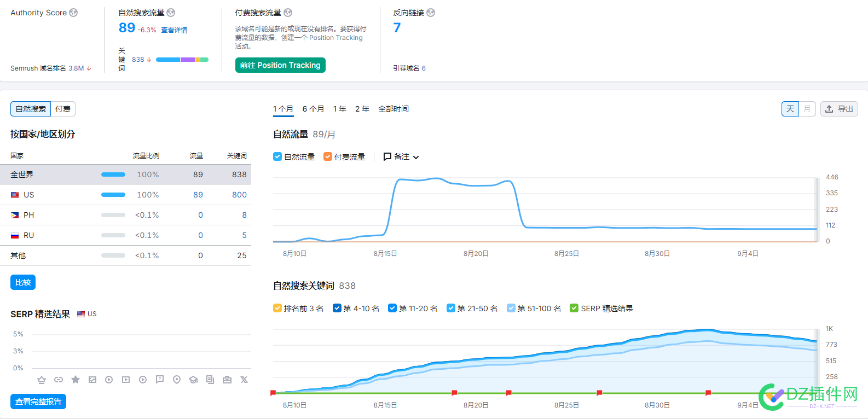The height and width of the screenshot is (419, 868).
Task: Select the 6个月 time range tab
Action: coord(314,109)
